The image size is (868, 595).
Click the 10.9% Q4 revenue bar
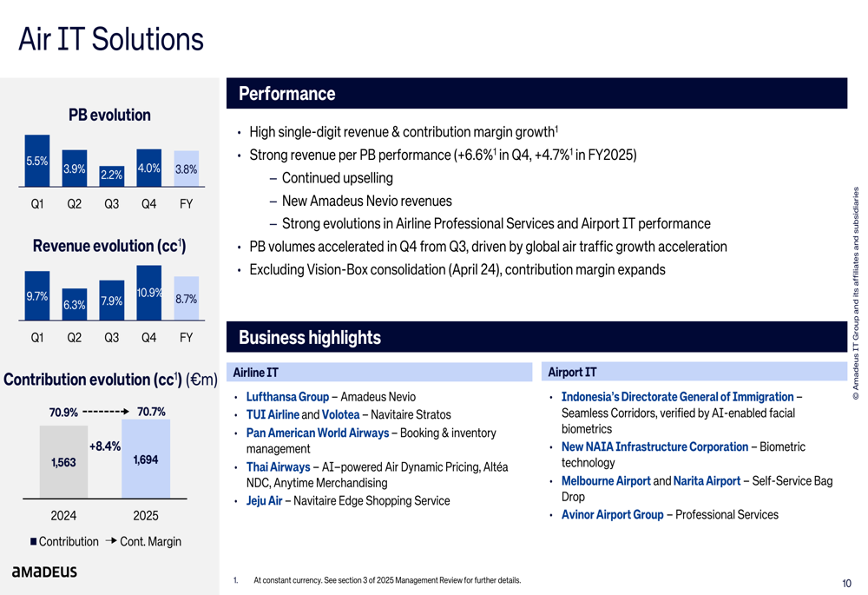tap(149, 293)
